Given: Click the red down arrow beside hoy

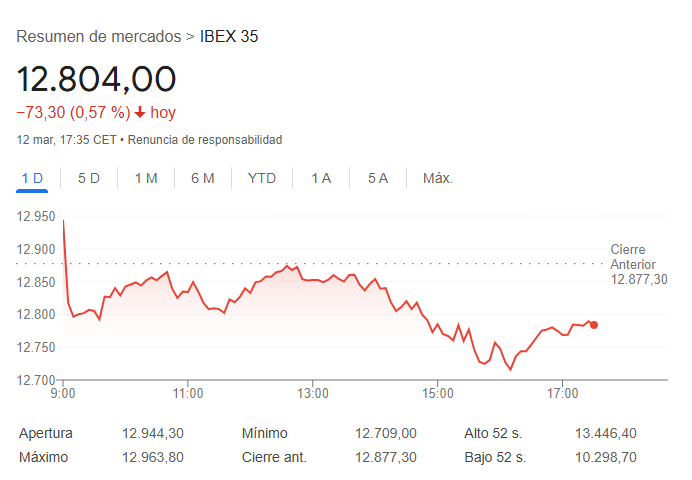Looking at the screenshot, I should (x=140, y=113).
